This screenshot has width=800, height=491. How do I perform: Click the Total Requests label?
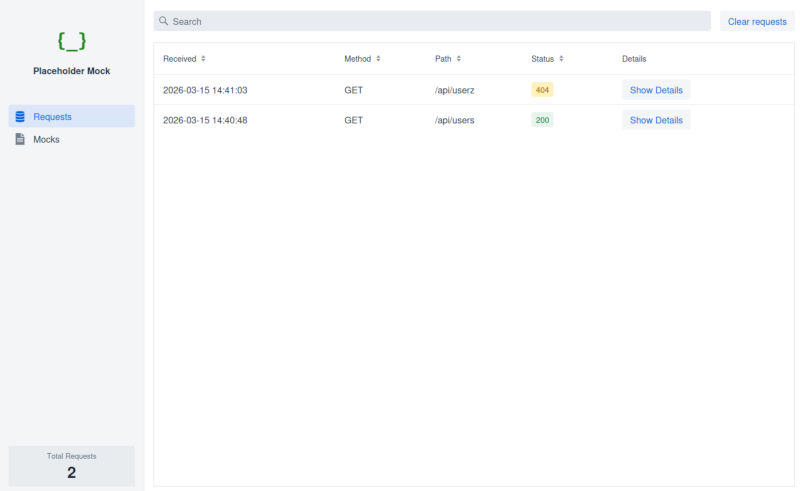pos(71,456)
